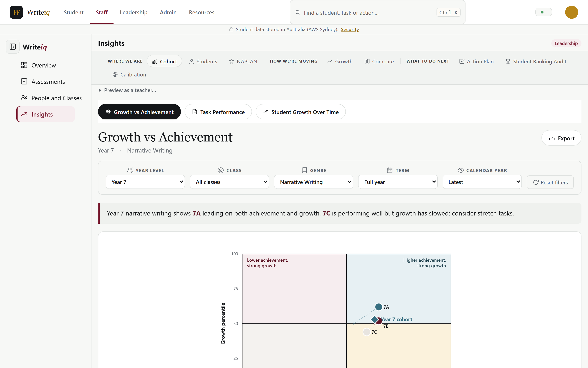Click the Reset filters refresh icon
The image size is (588, 368).
pos(536,182)
